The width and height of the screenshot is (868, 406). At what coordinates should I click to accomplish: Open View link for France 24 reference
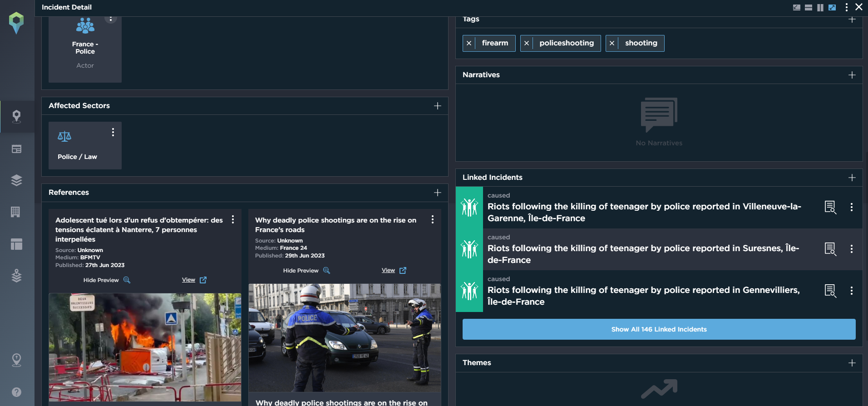(x=394, y=270)
